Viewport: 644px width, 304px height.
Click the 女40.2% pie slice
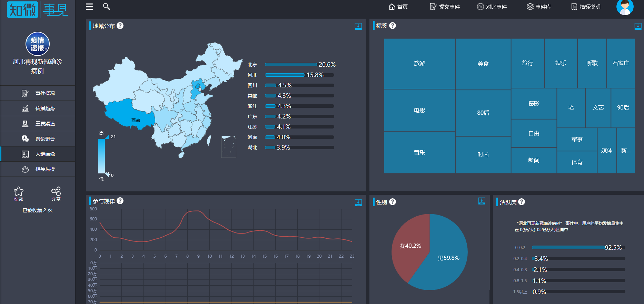pyautogui.click(x=410, y=246)
